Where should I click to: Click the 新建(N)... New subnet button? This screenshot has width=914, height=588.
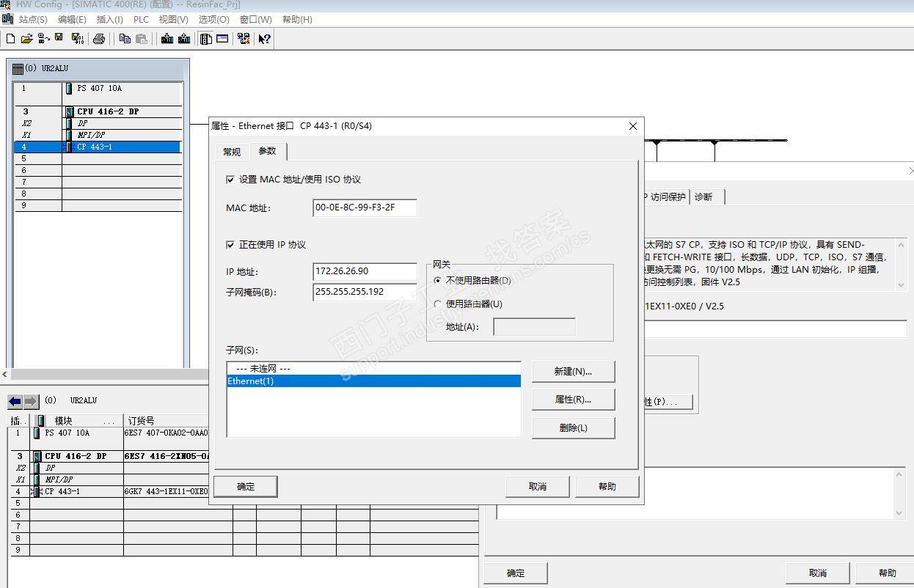[573, 372]
